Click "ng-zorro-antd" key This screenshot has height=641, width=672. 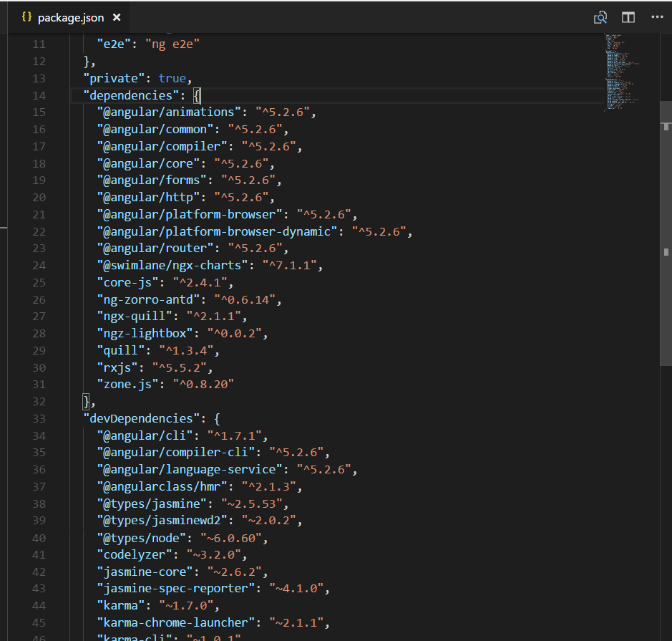click(148, 299)
